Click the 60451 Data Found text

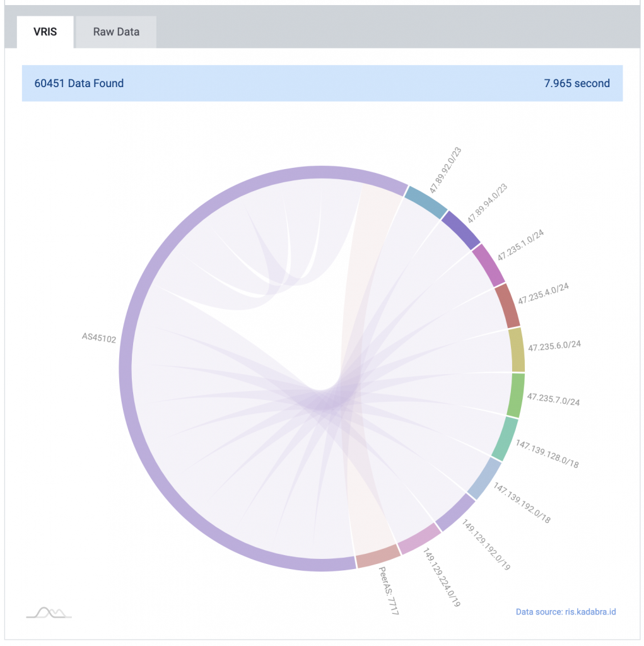(x=79, y=83)
